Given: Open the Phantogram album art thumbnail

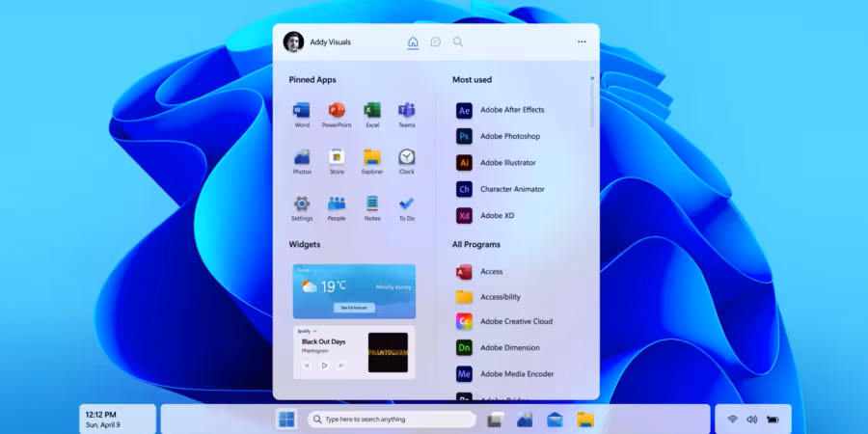Looking at the screenshot, I should coord(388,353).
